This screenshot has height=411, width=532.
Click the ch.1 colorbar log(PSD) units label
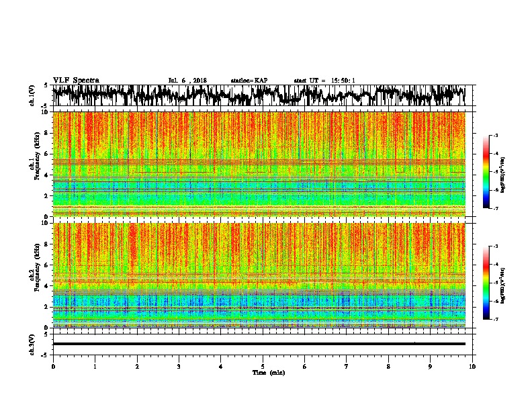pyautogui.click(x=502, y=175)
